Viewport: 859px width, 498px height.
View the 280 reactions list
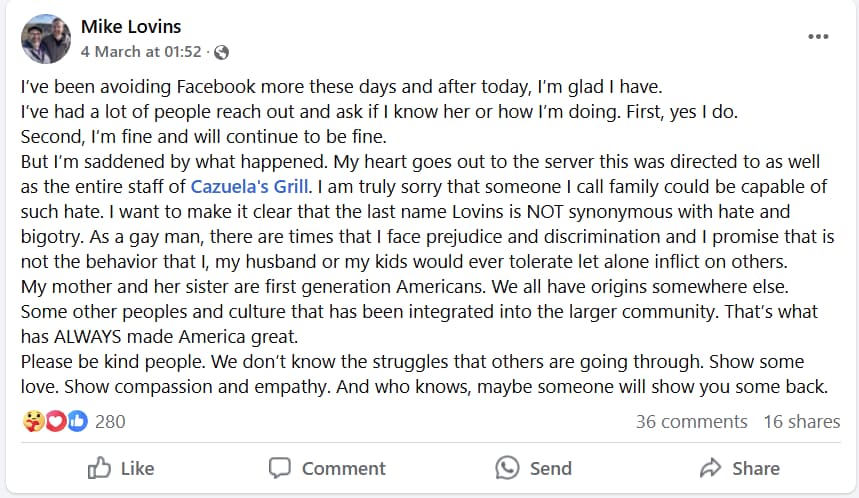point(110,421)
